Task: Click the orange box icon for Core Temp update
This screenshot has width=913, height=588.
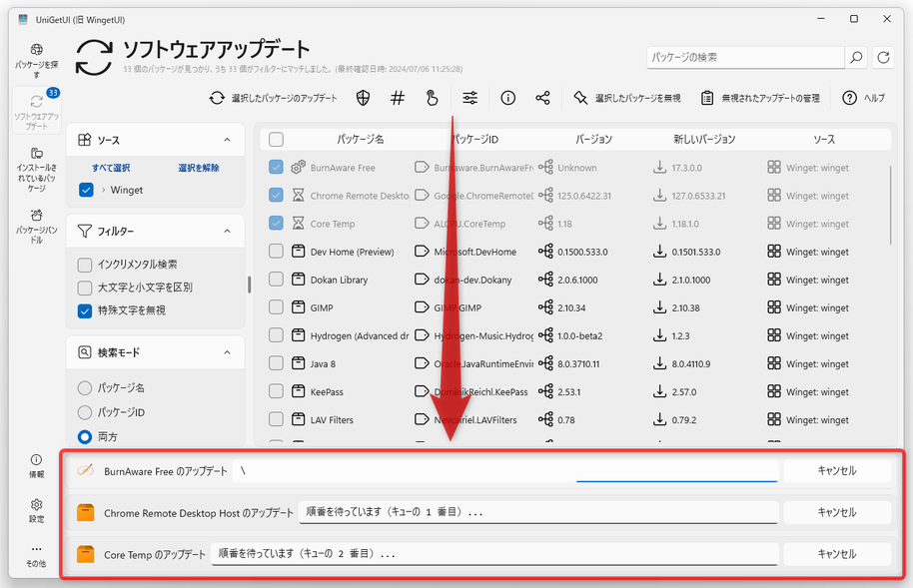Action: click(x=86, y=554)
